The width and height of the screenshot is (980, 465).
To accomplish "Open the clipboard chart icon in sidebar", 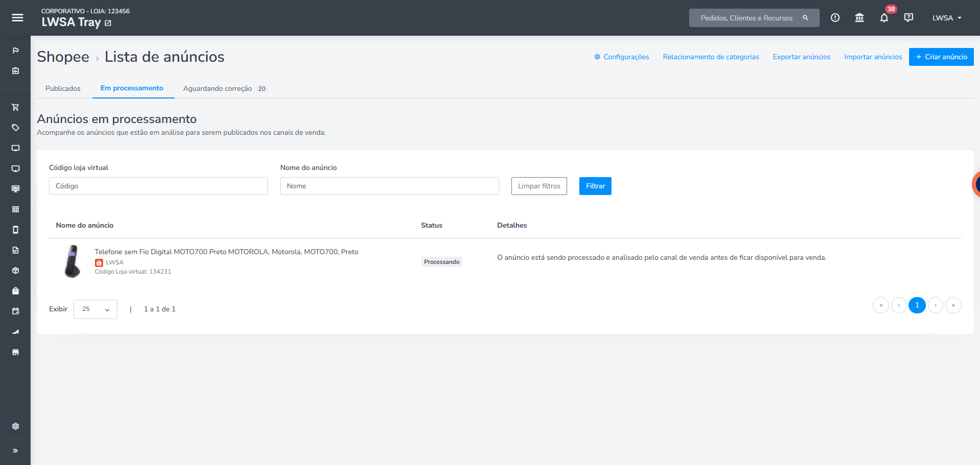I will 15,71.
